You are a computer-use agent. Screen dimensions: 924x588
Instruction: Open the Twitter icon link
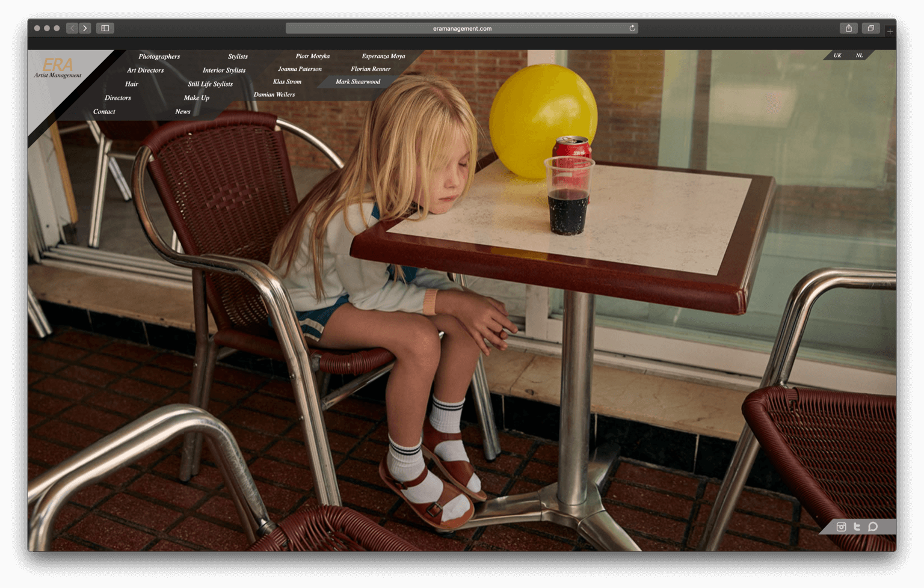pyautogui.click(x=857, y=527)
